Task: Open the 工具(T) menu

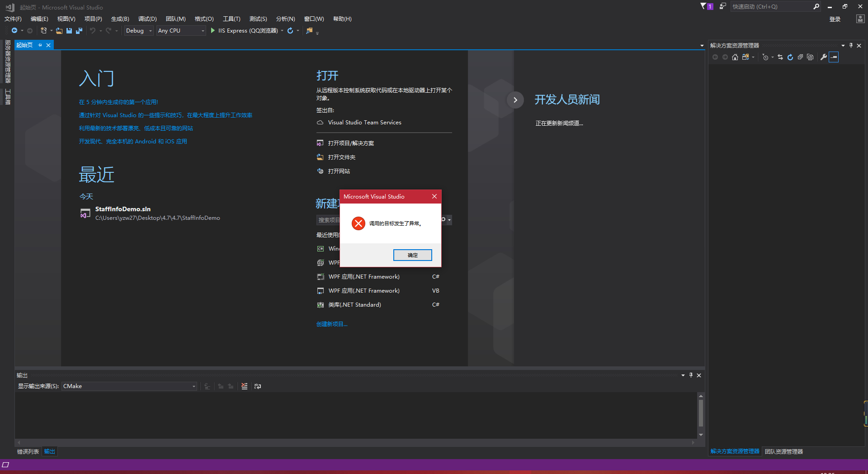Action: coord(231,19)
